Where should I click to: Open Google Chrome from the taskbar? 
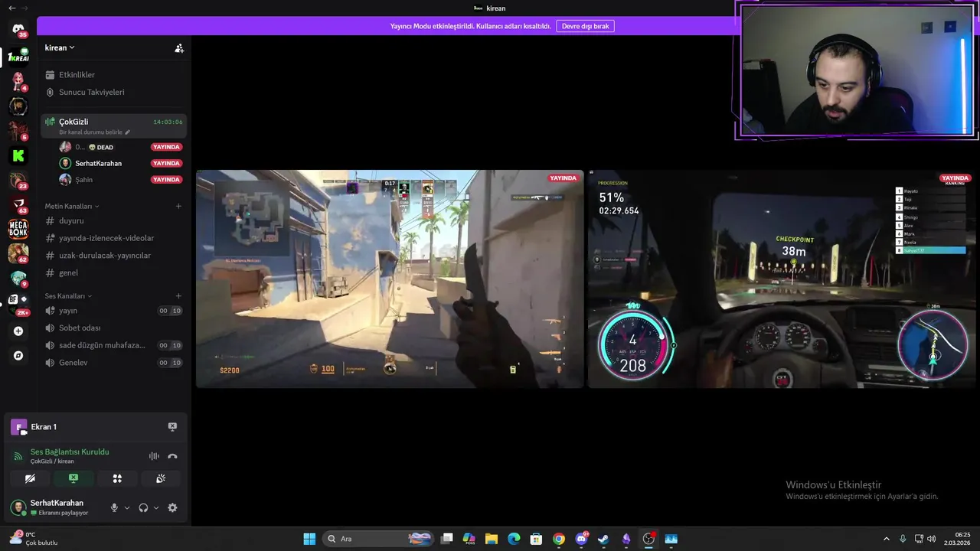(559, 539)
